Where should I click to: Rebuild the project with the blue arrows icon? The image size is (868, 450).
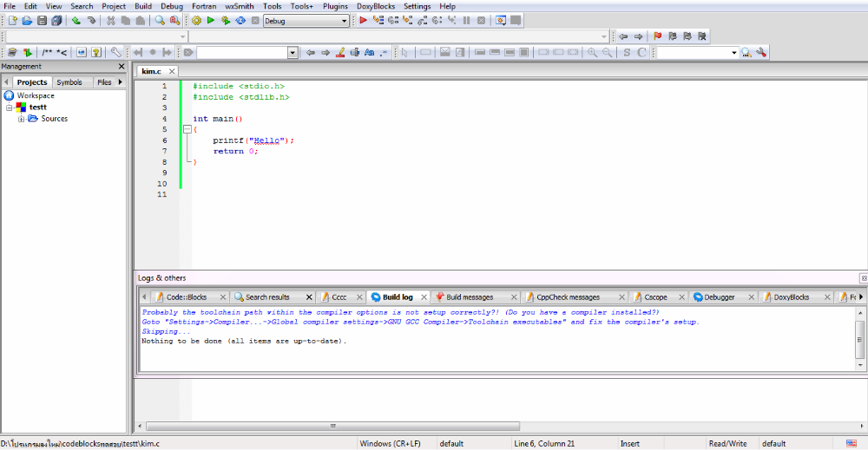point(240,21)
